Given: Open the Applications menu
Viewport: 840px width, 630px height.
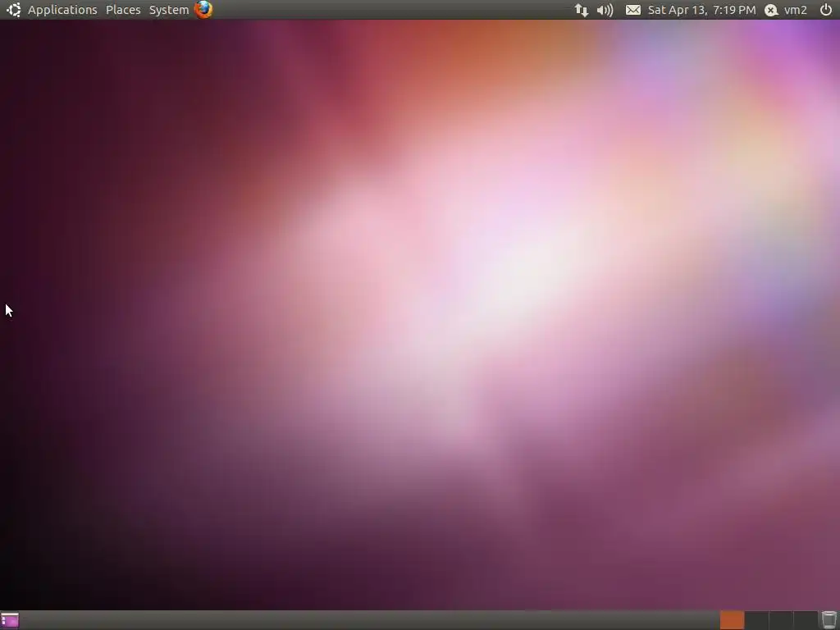Looking at the screenshot, I should pos(62,10).
